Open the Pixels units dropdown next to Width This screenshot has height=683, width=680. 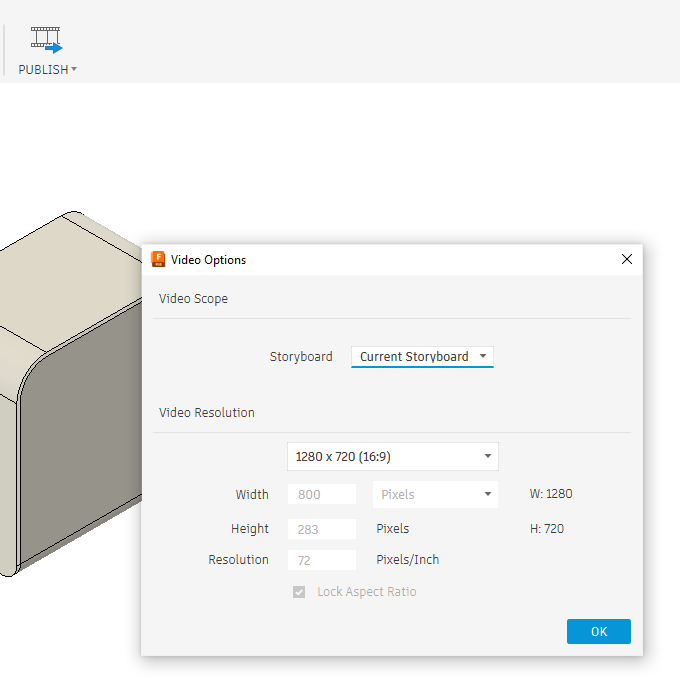pos(435,494)
